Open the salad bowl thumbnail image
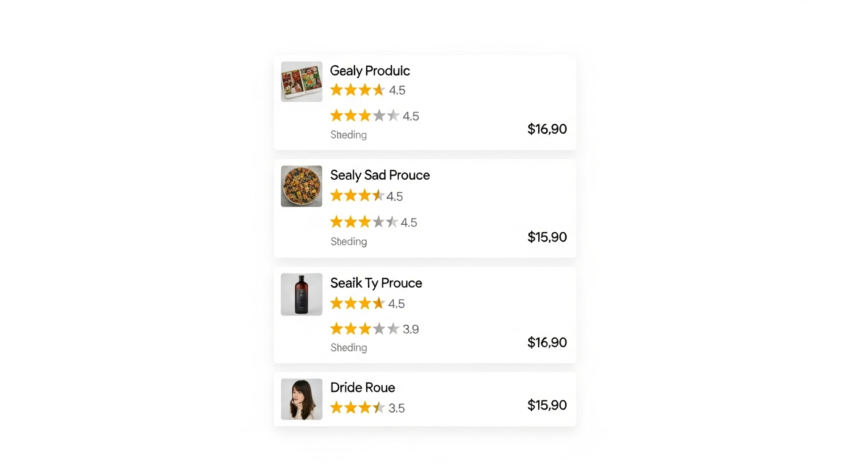The height and width of the screenshot is (473, 868). 301,186
